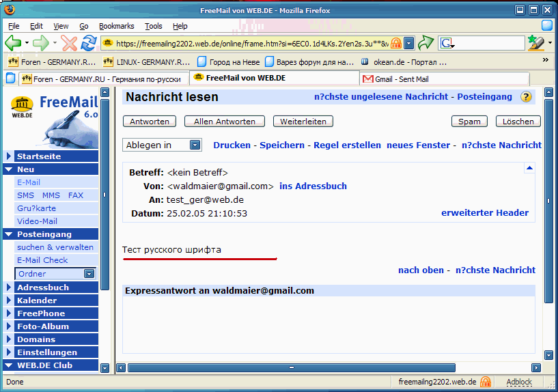
Task: Click the green Go arrow beside address bar
Action: point(426,44)
